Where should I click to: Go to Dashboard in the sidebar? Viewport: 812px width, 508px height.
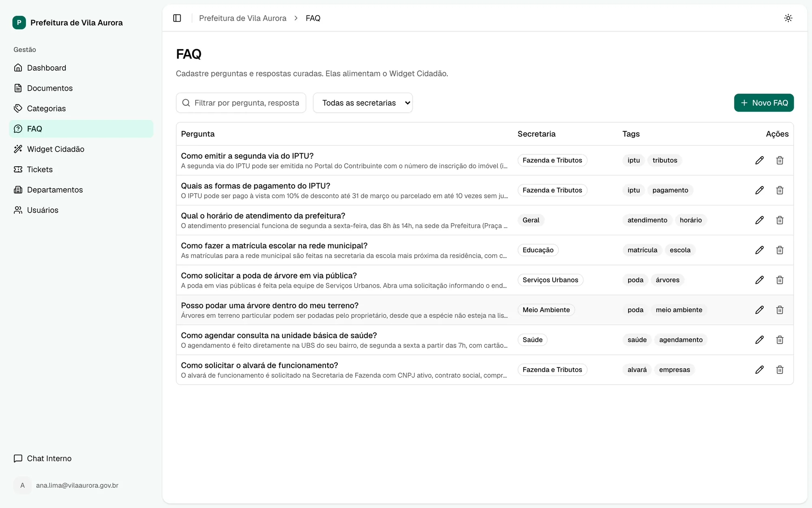81,68
